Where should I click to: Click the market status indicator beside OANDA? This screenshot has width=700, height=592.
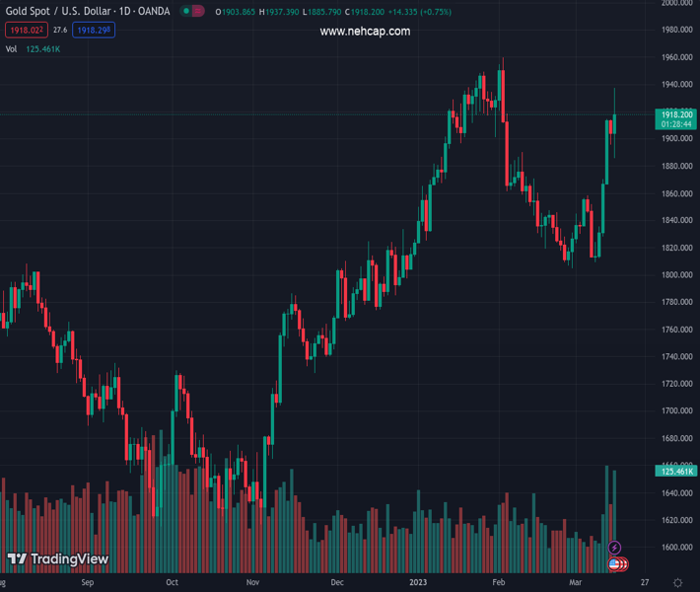[x=185, y=12]
